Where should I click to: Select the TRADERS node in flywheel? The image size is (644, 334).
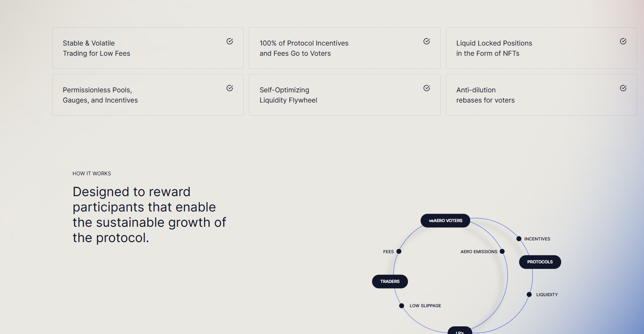click(x=390, y=282)
